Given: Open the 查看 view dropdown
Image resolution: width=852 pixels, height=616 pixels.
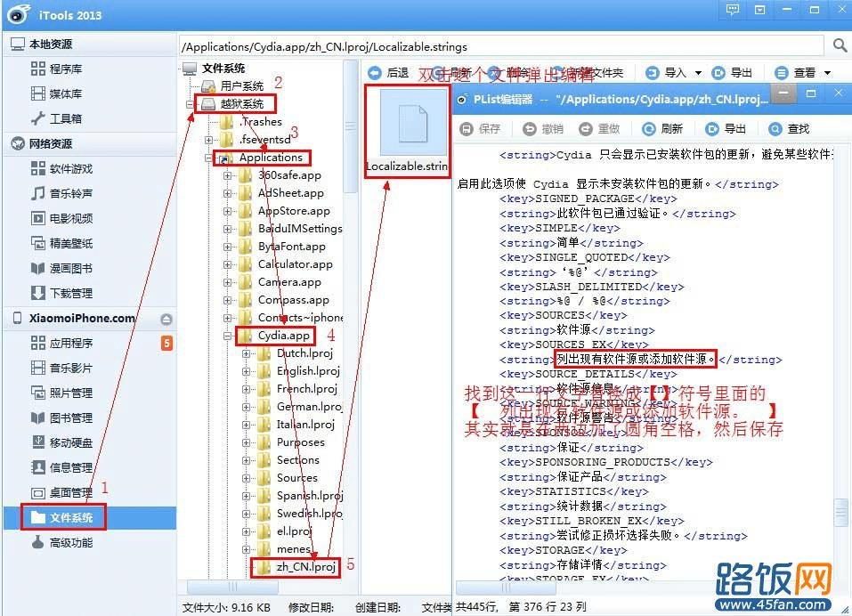Looking at the screenshot, I should tap(803, 73).
